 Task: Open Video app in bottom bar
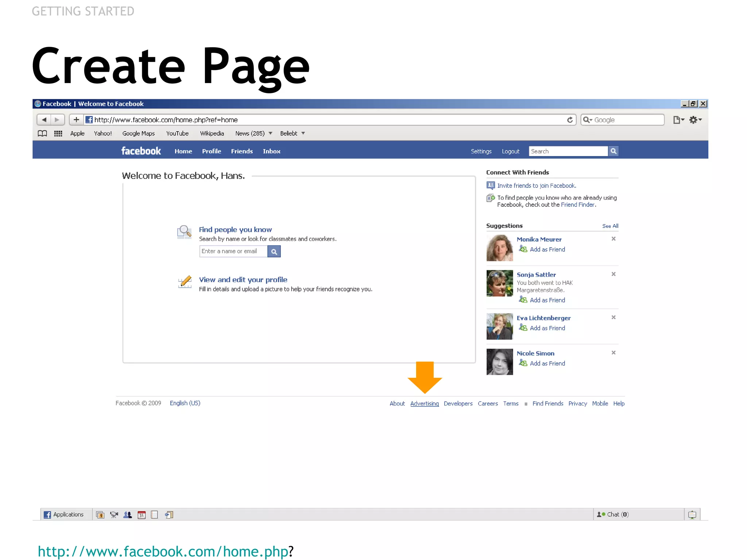pyautogui.click(x=114, y=515)
